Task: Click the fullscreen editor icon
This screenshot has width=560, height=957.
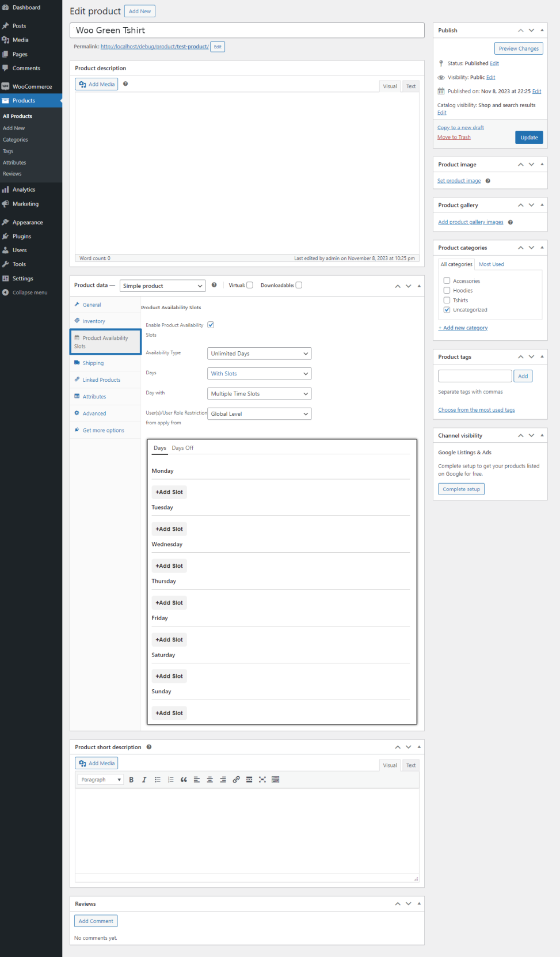Action: pyautogui.click(x=262, y=780)
